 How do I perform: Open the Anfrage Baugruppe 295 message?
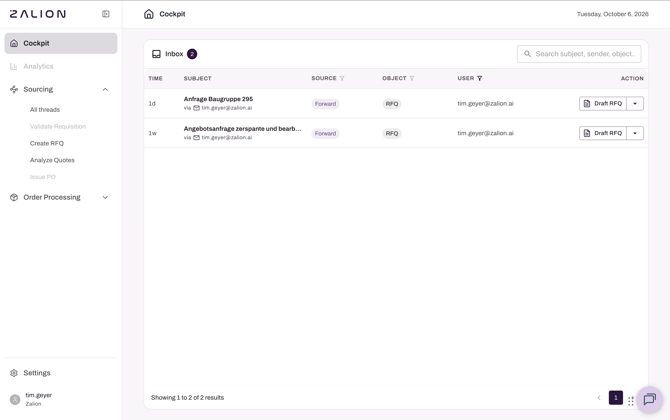(x=218, y=99)
